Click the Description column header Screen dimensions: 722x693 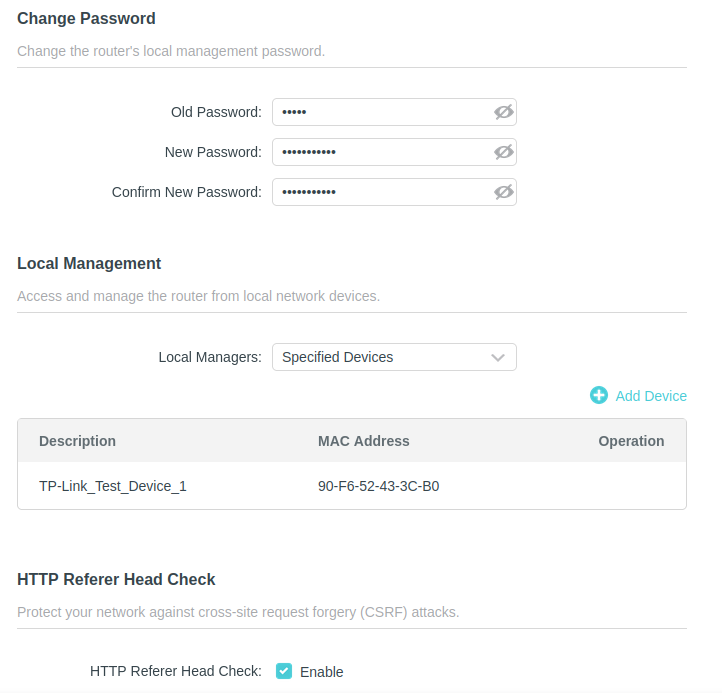(x=77, y=441)
